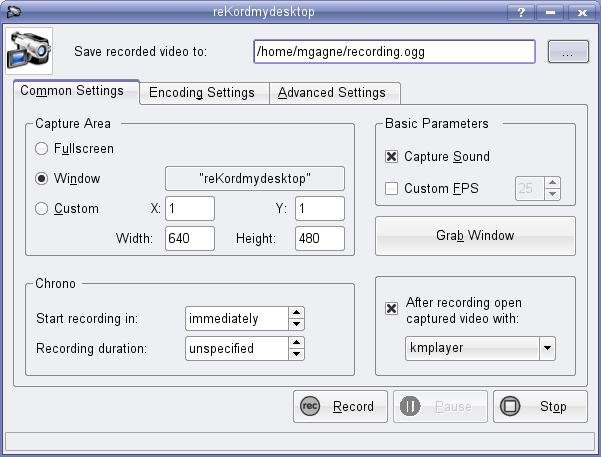Open the Advanced Settings tab
Viewport: 601px width, 457px height.
pyautogui.click(x=332, y=93)
